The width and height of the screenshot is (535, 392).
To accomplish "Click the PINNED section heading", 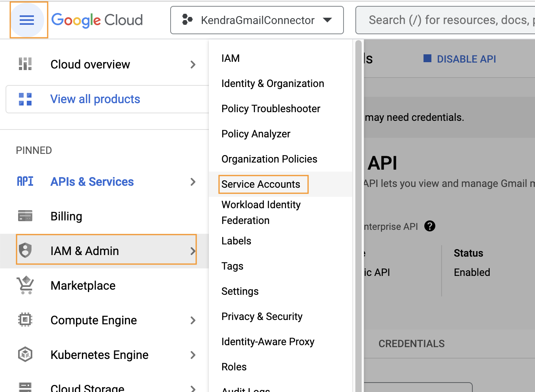I will pos(34,150).
